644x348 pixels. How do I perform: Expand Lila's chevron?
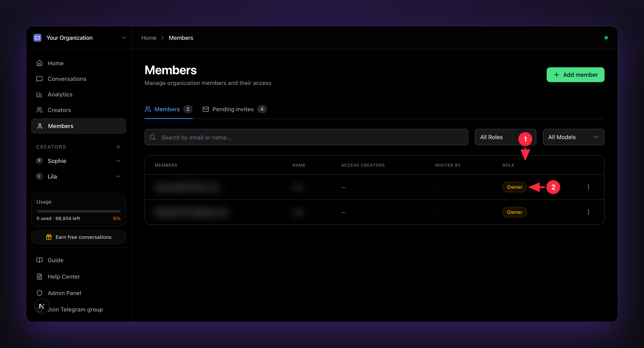118,176
